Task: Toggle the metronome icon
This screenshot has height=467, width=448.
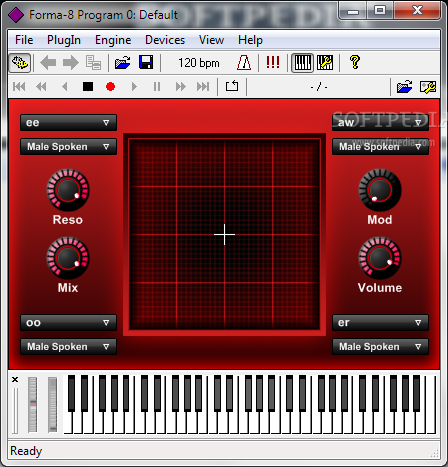Action: 244,63
